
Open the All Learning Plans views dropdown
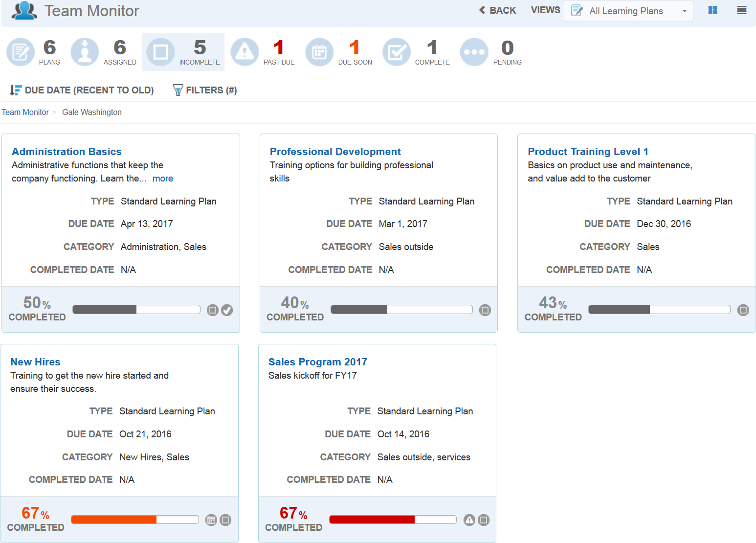tap(628, 11)
